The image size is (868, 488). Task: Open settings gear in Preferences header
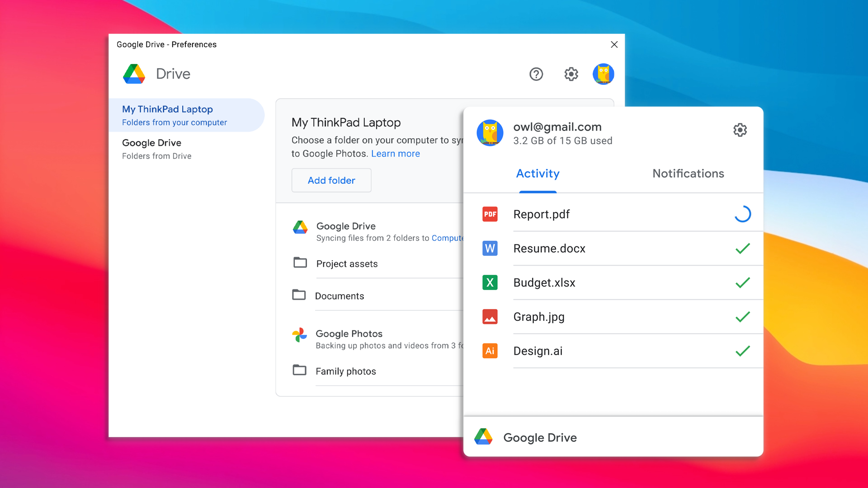coord(571,74)
